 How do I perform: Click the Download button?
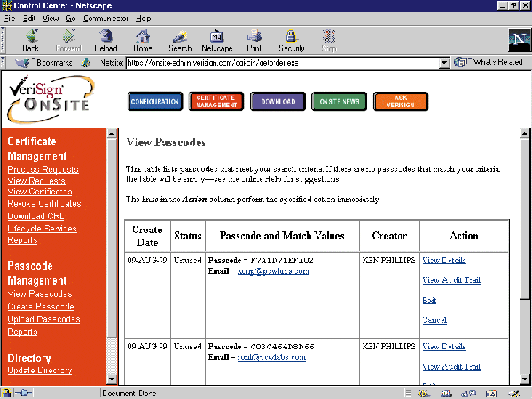[x=278, y=101]
